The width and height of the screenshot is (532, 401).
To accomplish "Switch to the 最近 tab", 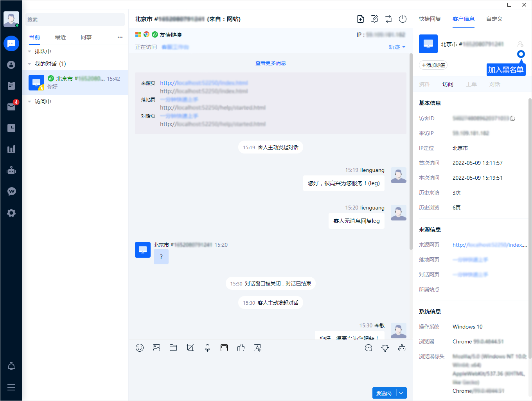I will pyautogui.click(x=60, y=37).
